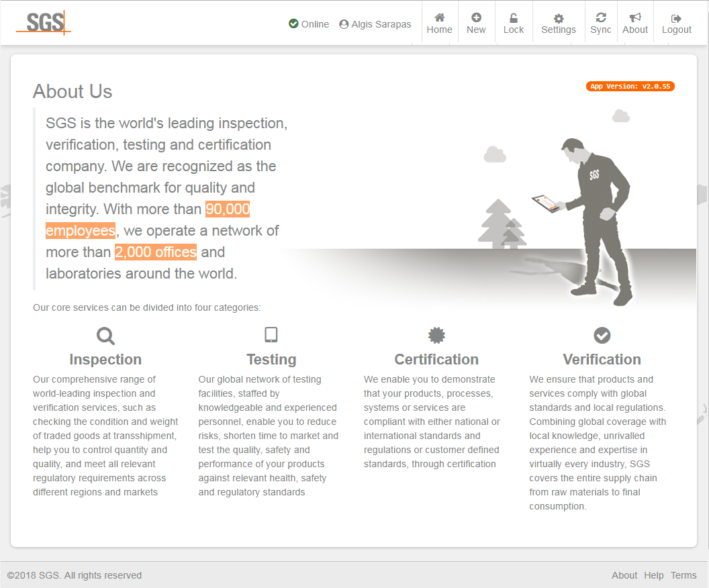709x588 pixels.
Task: Select the Inspection heading
Action: [105, 359]
